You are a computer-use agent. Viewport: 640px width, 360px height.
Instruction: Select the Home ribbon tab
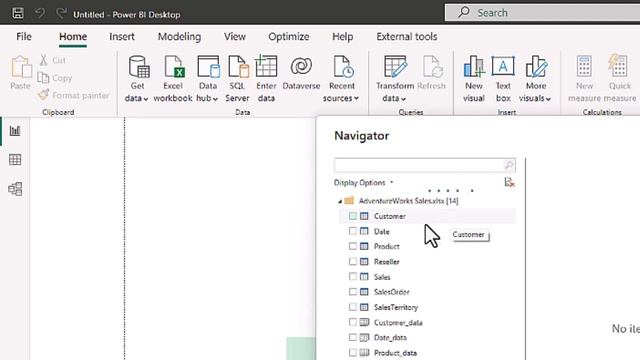click(x=73, y=37)
